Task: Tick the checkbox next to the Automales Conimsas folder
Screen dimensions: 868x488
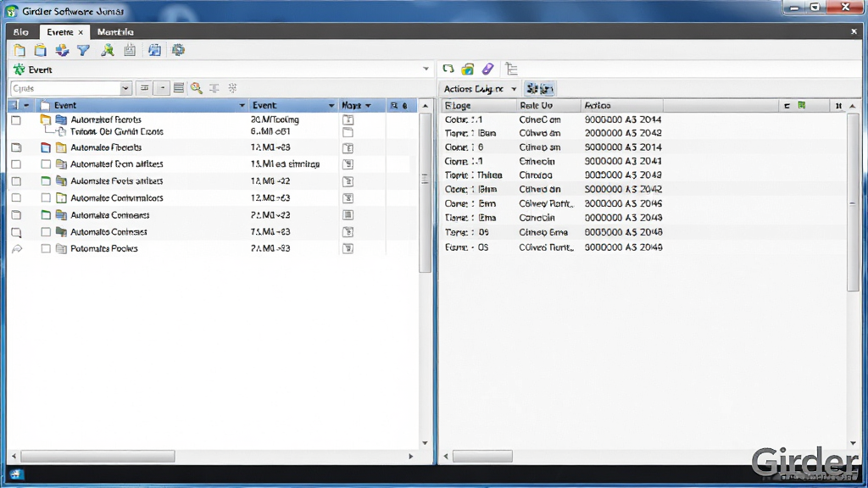Action: (x=46, y=232)
